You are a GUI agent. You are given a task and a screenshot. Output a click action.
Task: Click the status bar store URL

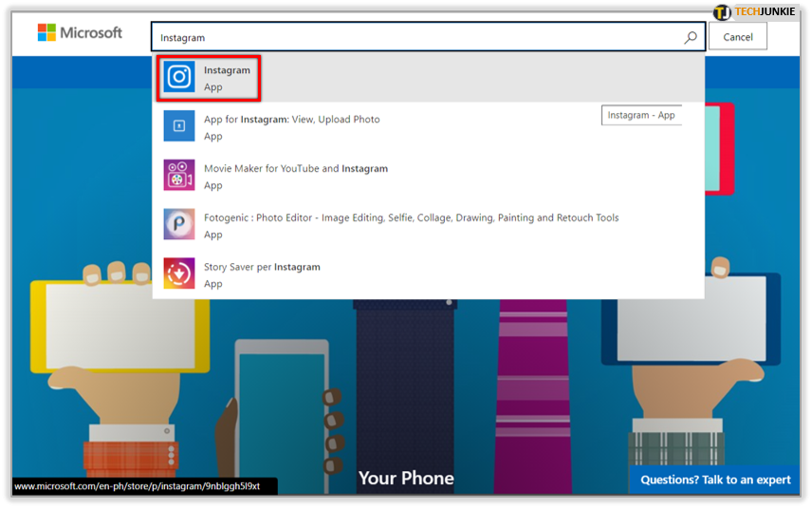(x=143, y=486)
